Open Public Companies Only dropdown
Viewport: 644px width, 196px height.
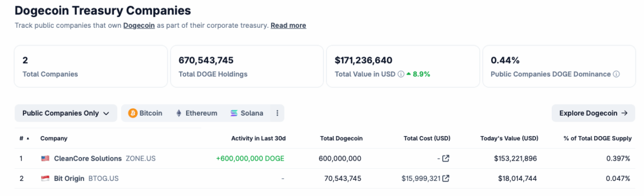(x=66, y=113)
